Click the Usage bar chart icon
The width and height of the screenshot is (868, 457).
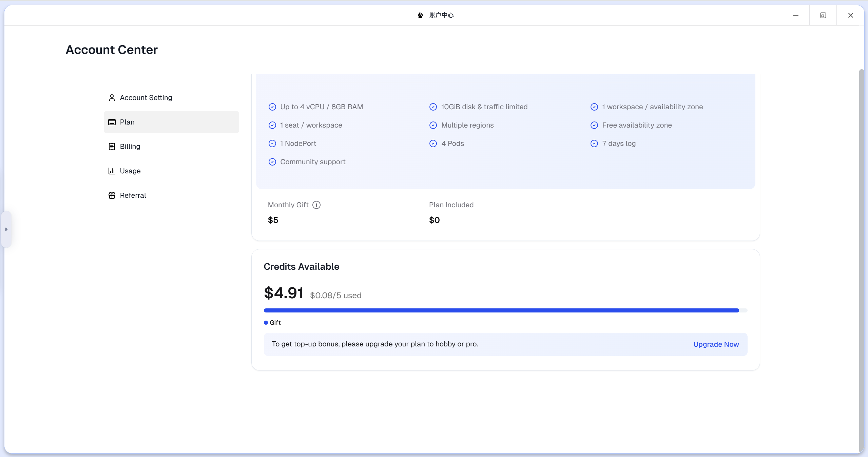(112, 171)
